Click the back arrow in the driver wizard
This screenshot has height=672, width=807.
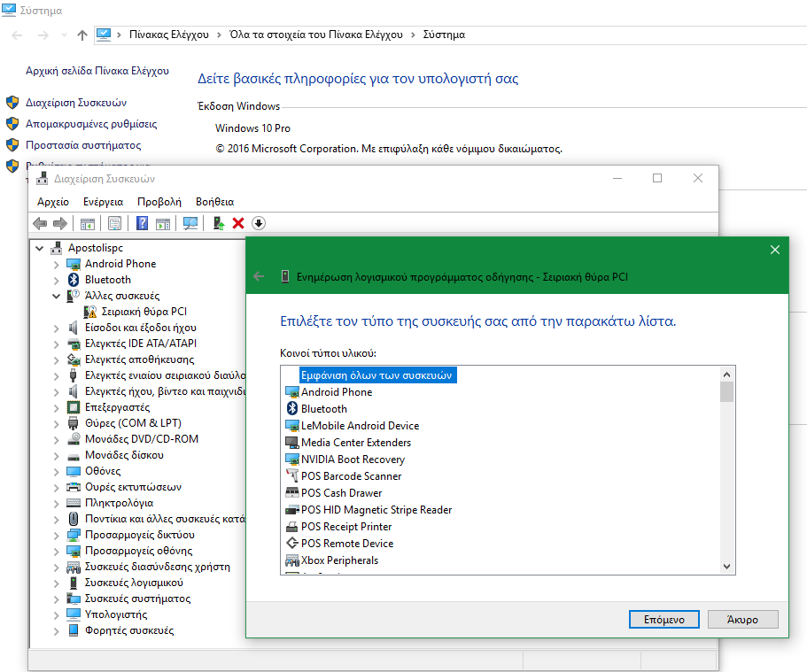[259, 276]
